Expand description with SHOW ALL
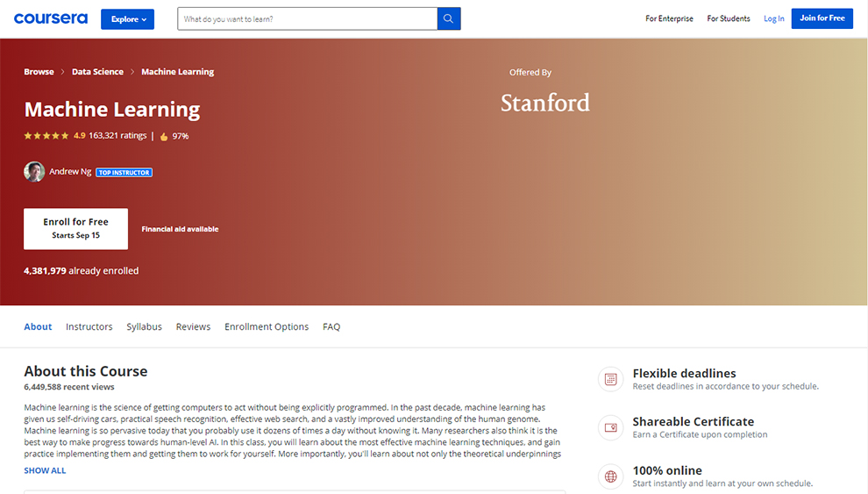 45,470
